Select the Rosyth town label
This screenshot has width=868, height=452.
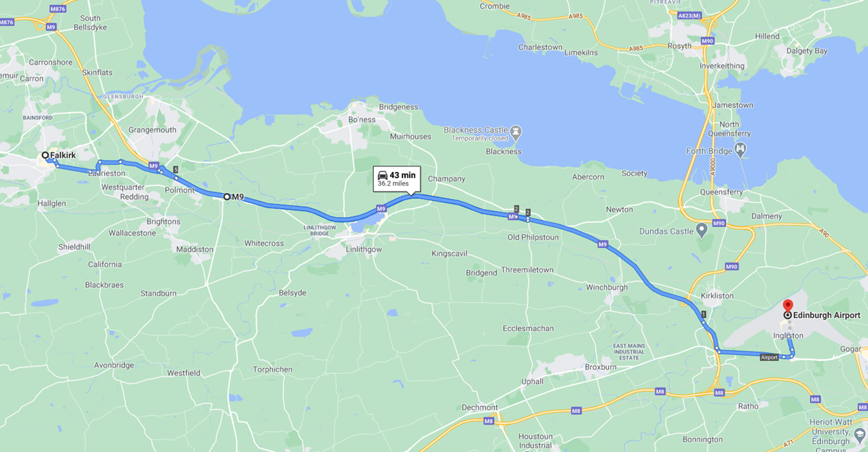(x=680, y=46)
